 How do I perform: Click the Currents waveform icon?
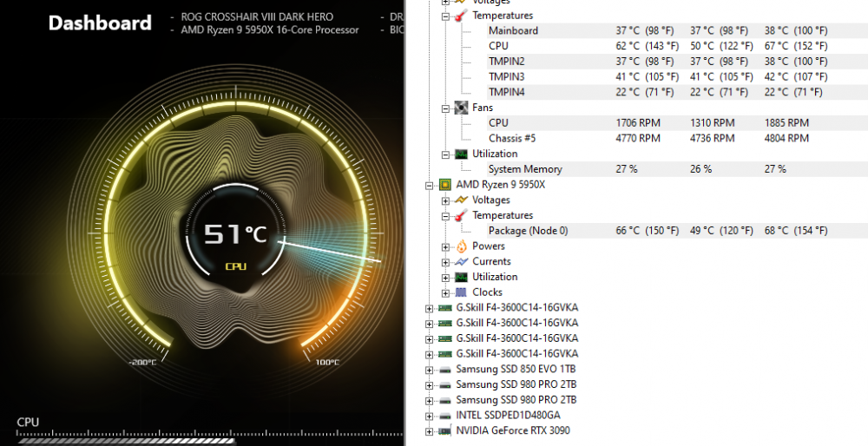(x=461, y=262)
